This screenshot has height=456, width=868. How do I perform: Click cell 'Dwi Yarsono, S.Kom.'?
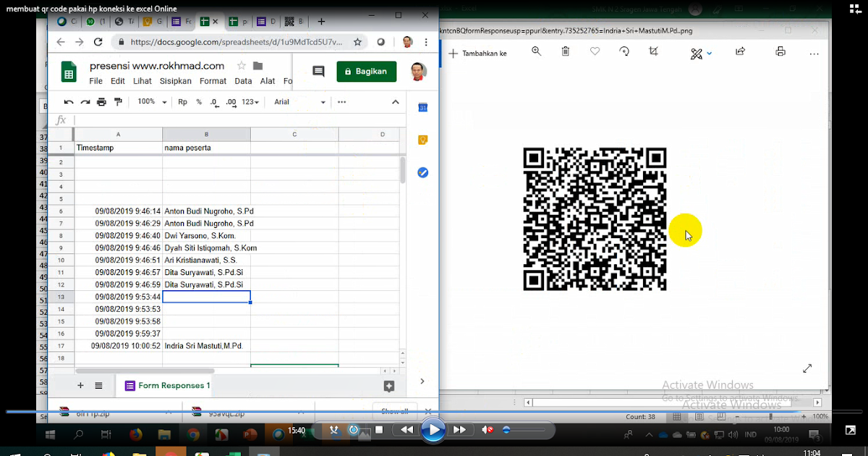206,236
